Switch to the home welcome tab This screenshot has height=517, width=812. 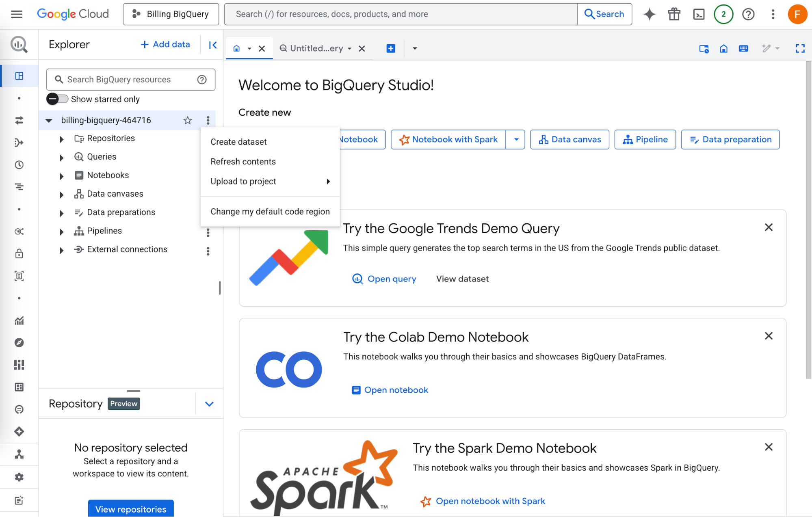(x=236, y=49)
